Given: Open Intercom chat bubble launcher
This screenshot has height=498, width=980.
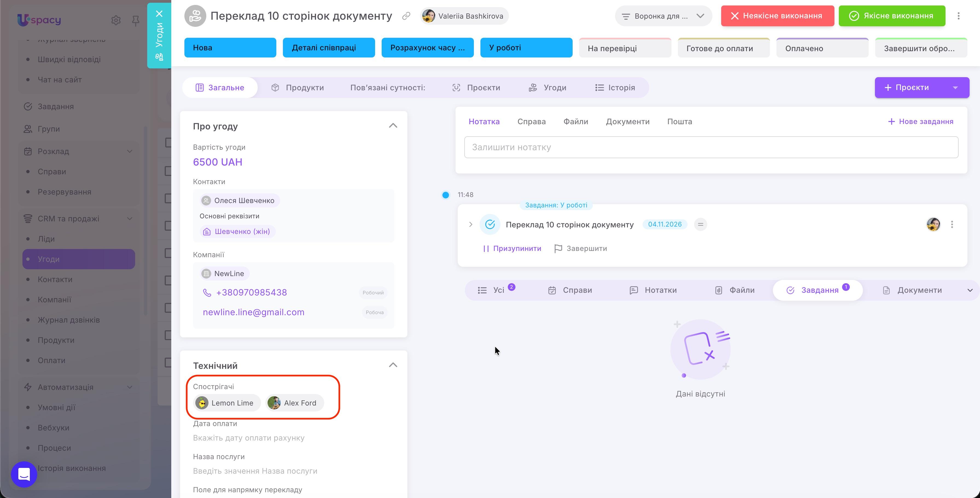Looking at the screenshot, I should tap(24, 474).
